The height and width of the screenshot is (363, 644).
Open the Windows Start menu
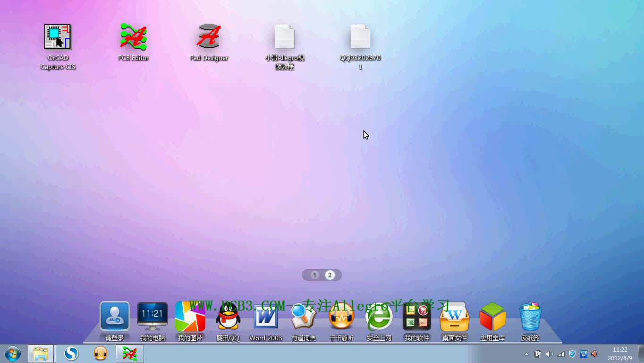coord(13,354)
